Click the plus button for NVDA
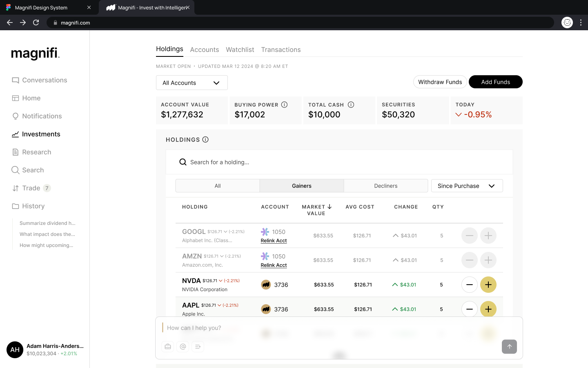This screenshot has height=368, width=588. [x=488, y=285]
